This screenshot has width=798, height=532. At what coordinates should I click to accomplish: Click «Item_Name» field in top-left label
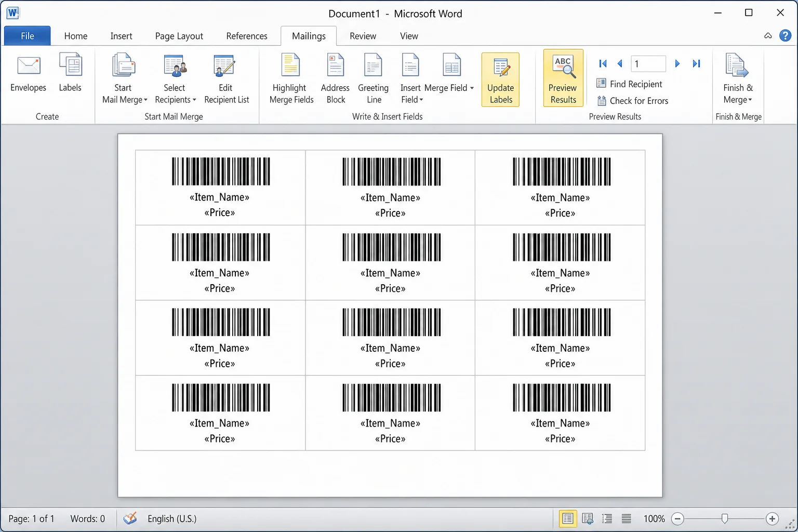pyautogui.click(x=219, y=197)
